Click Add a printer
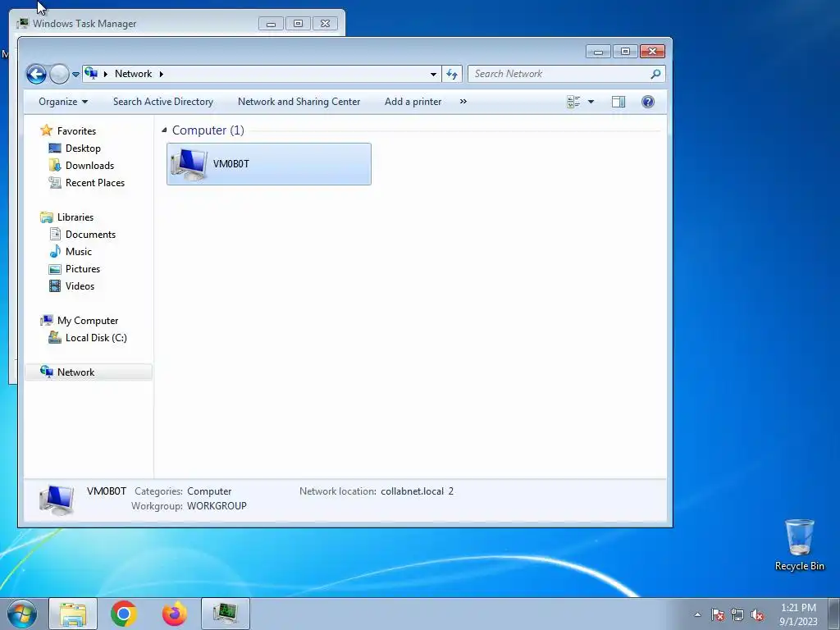840x630 pixels. (413, 102)
